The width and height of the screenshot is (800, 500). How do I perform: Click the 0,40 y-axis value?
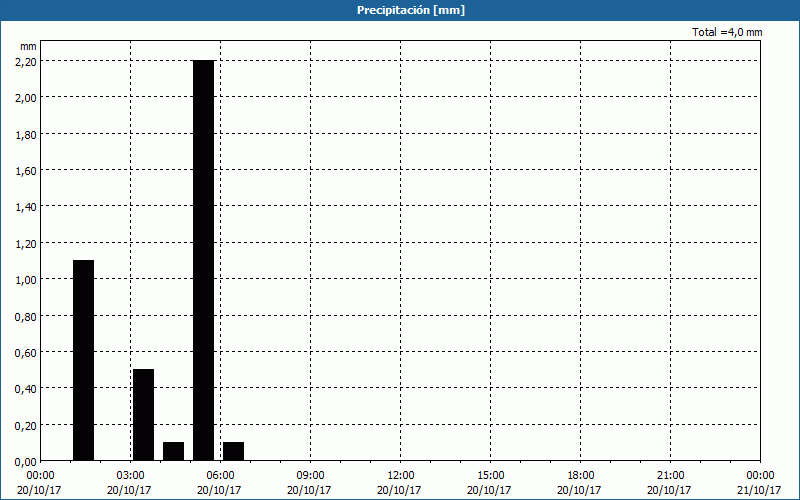26,389
